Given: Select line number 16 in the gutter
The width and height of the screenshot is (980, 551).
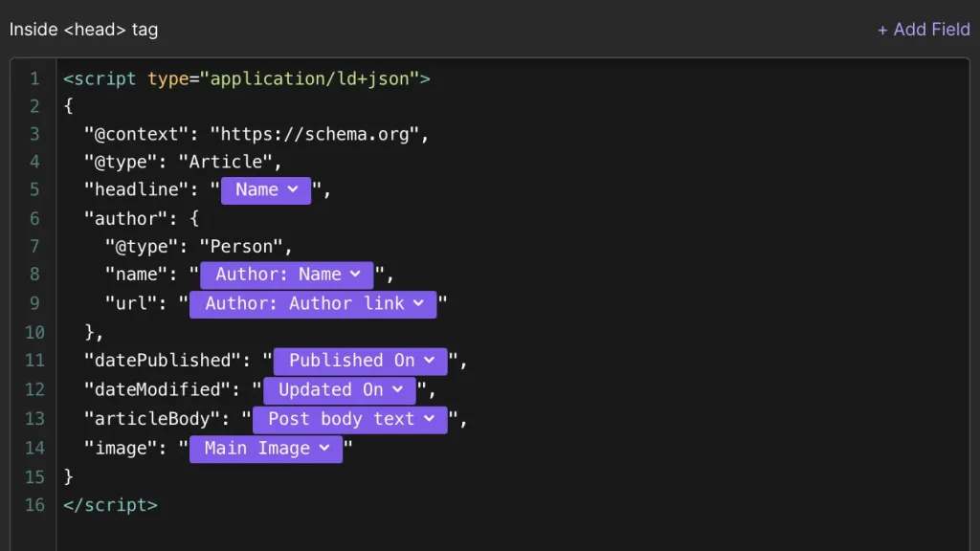Looking at the screenshot, I should pos(34,505).
